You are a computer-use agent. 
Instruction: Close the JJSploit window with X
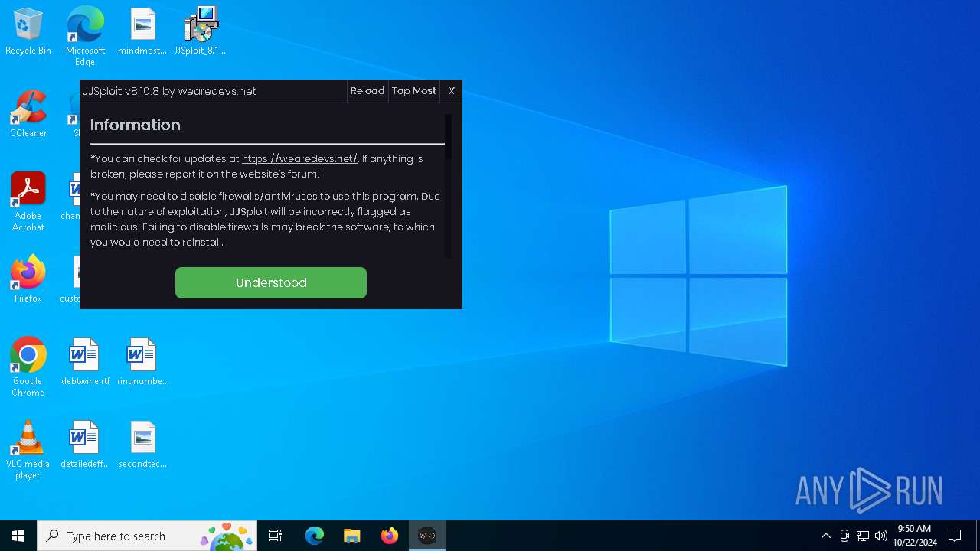pyautogui.click(x=452, y=90)
